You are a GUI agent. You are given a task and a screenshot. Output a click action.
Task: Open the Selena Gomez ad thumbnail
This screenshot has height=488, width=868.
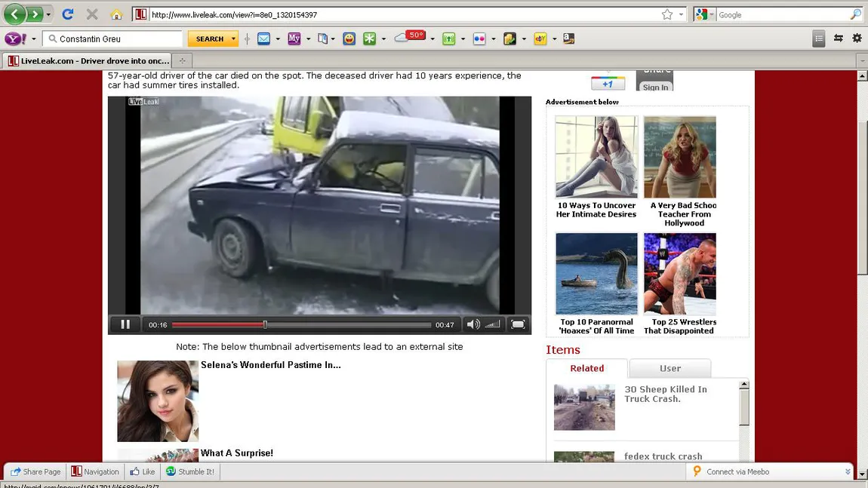click(158, 401)
